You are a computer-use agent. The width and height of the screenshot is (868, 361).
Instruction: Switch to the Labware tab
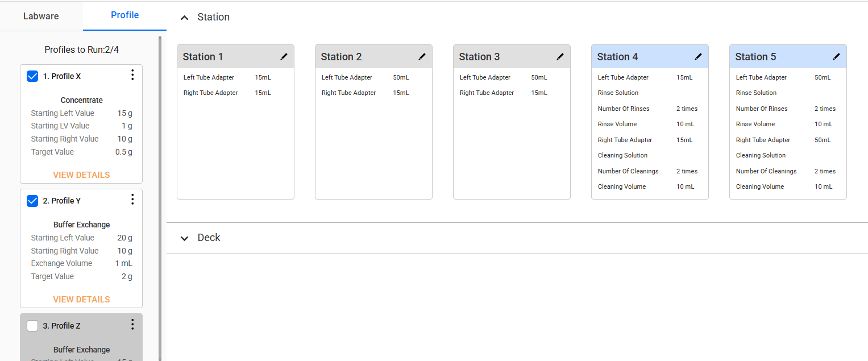pyautogui.click(x=41, y=16)
